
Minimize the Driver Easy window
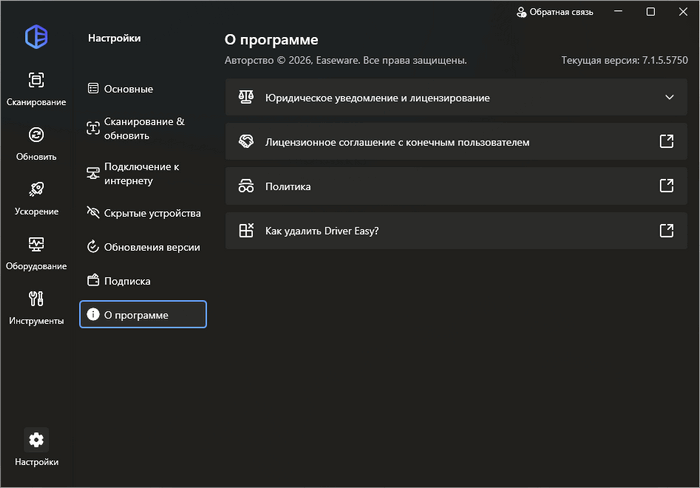click(x=618, y=12)
